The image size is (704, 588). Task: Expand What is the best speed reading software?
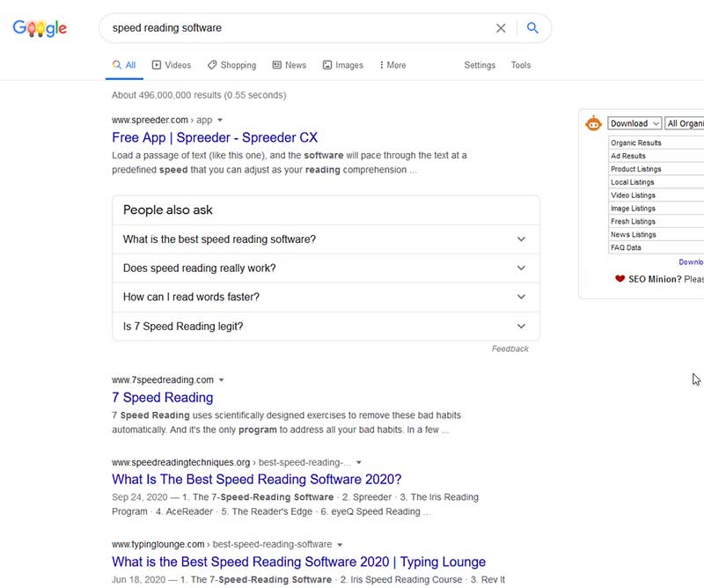click(x=326, y=239)
